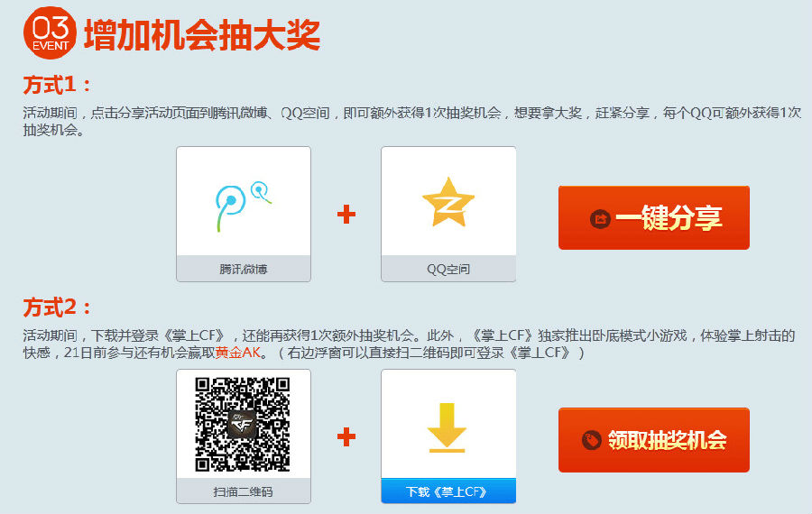The height and width of the screenshot is (514, 812).
Task: Click the QQ空间 label under star
Action: (x=448, y=269)
